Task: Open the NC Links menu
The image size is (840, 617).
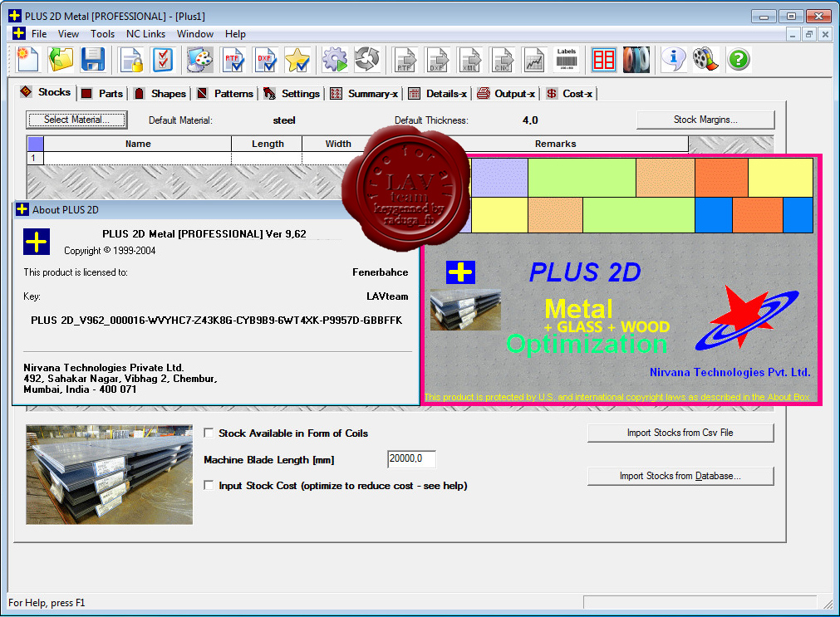Action: pyautogui.click(x=145, y=34)
